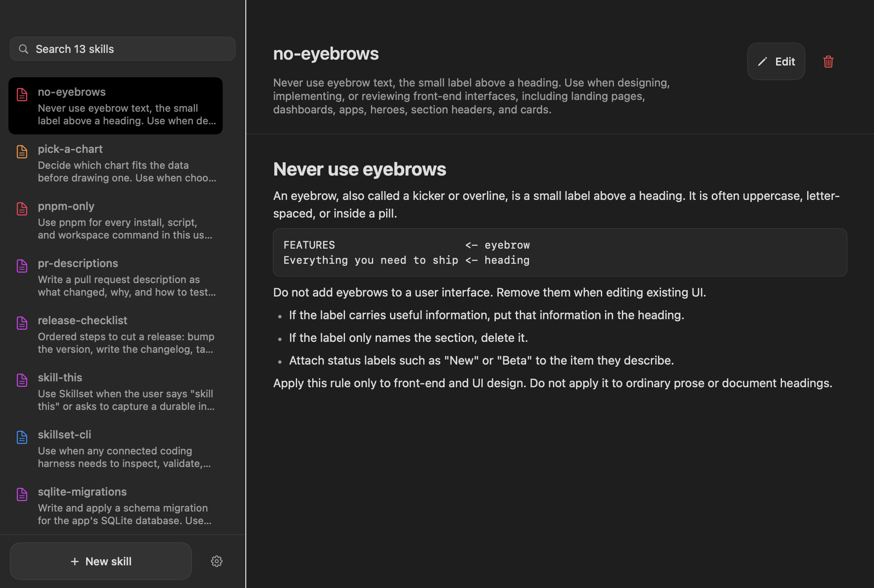874x588 pixels.
Task: Click the description under pick-a-chart
Action: click(127, 171)
